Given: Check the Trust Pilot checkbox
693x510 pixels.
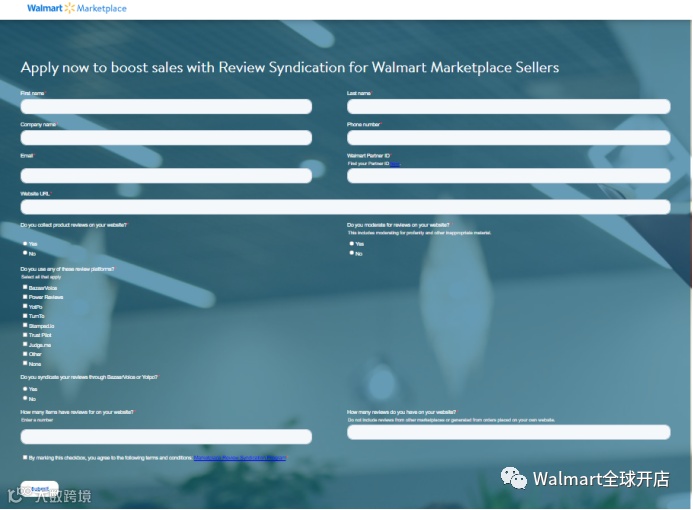Looking at the screenshot, I should point(25,335).
